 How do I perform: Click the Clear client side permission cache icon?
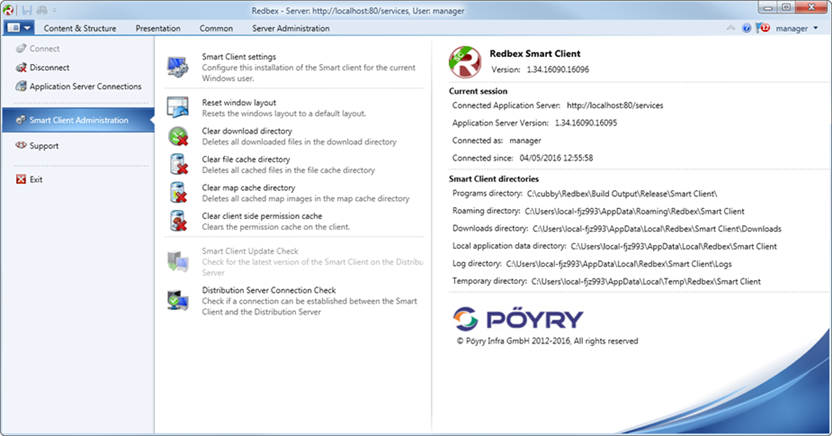(178, 220)
